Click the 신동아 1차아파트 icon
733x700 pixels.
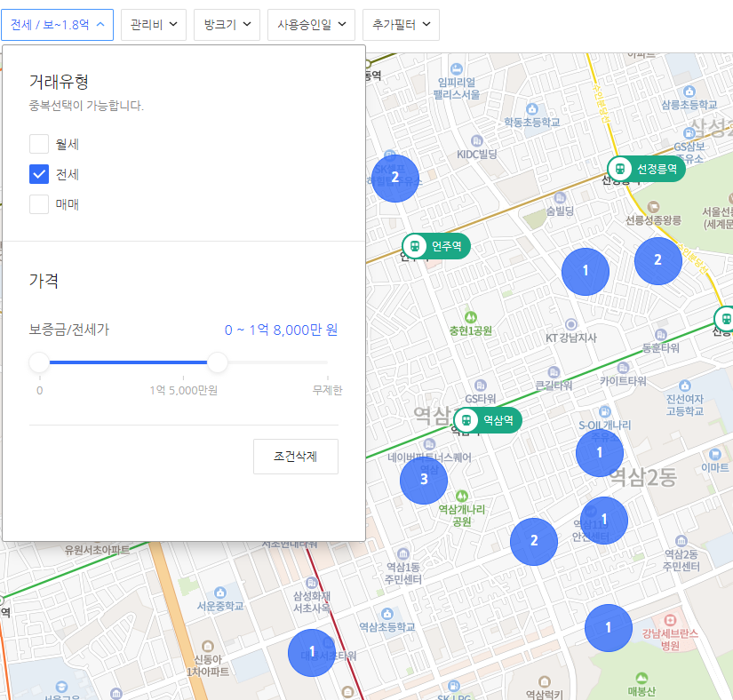coord(208,647)
